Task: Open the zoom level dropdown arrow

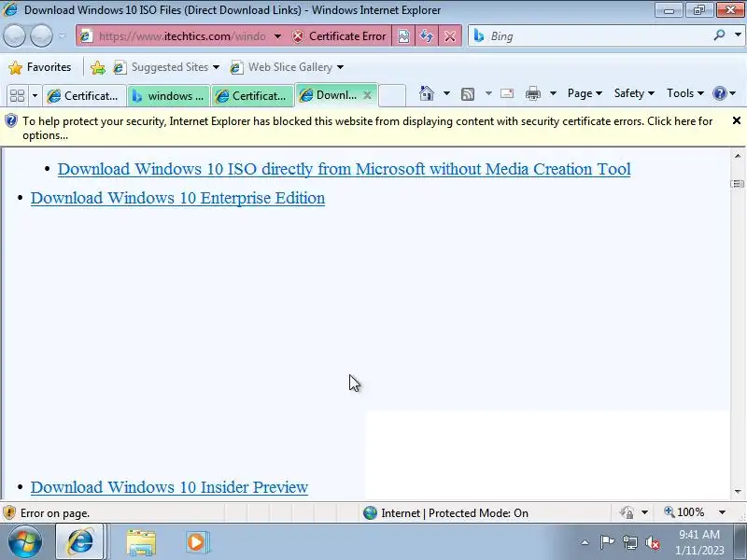Action: [x=722, y=512]
